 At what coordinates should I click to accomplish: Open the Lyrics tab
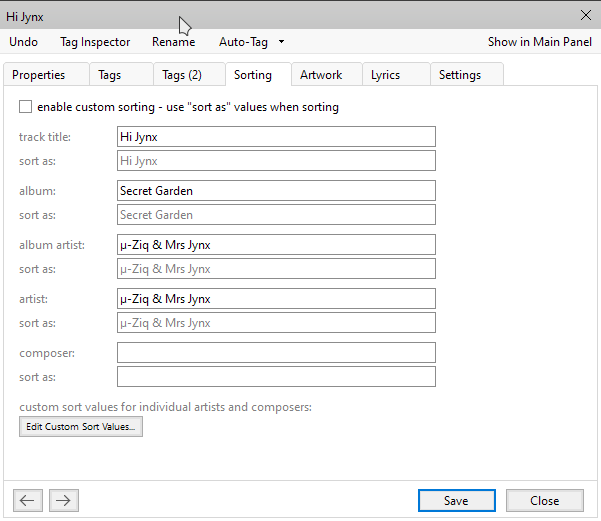pos(385,75)
